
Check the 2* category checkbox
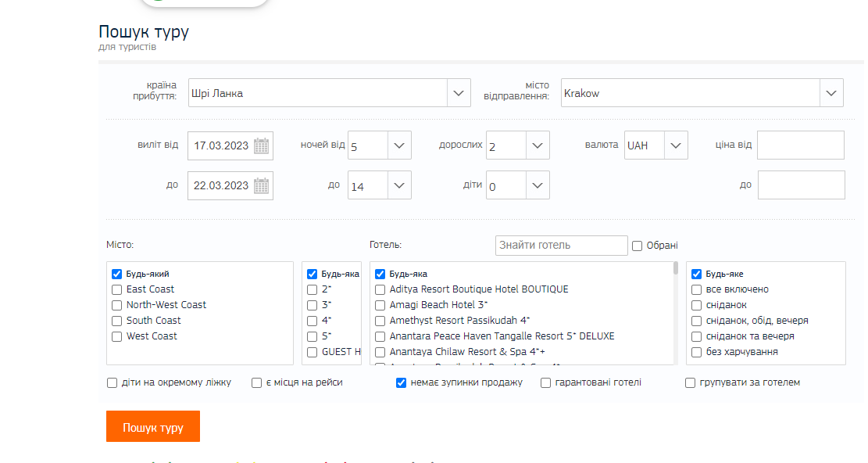pos(313,289)
